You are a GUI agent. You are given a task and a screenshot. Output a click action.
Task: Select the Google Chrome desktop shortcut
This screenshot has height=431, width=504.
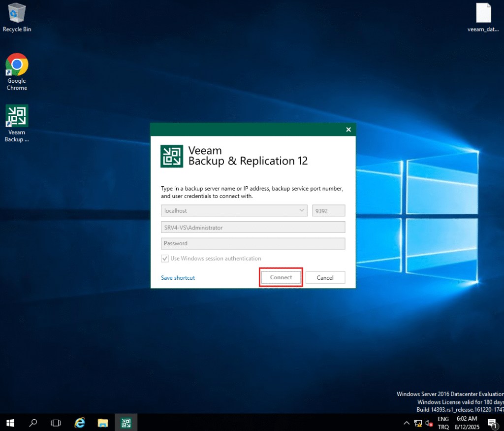(17, 72)
